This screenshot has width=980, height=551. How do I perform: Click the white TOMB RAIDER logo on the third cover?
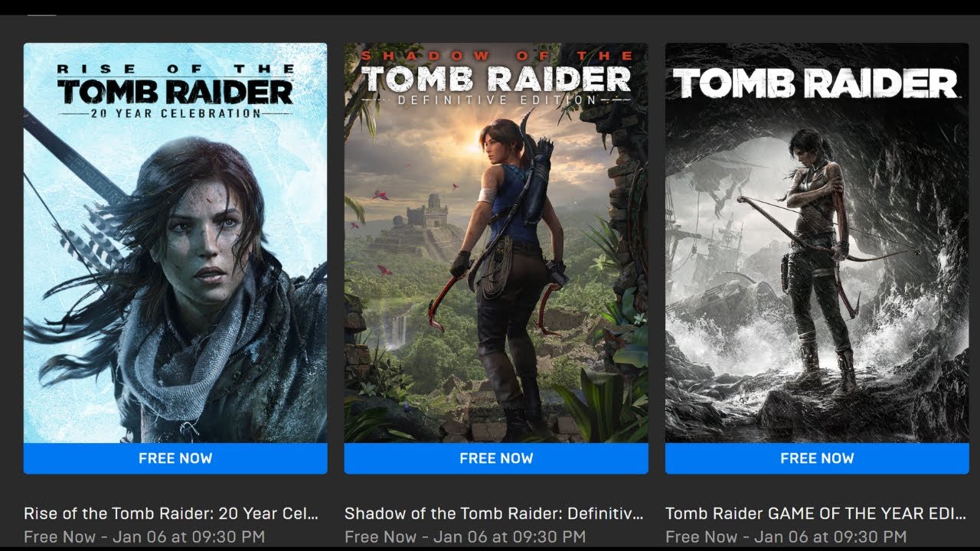[816, 83]
